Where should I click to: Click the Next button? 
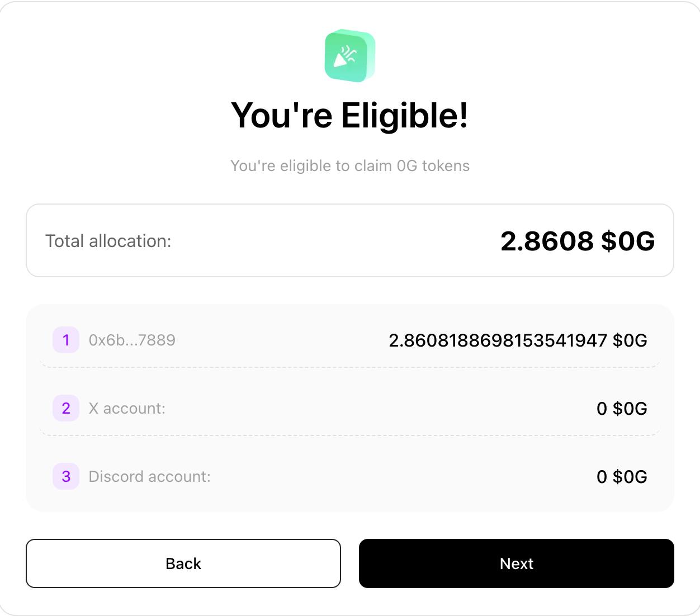[x=517, y=563]
